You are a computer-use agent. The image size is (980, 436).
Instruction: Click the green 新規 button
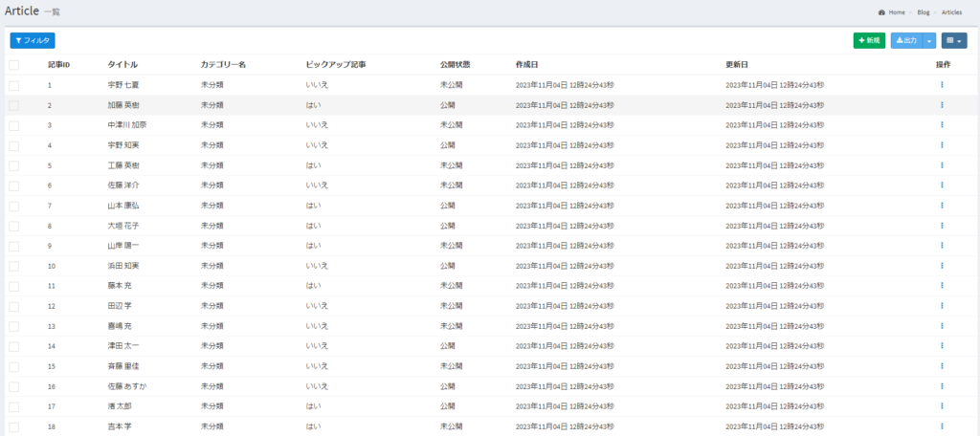tap(869, 41)
